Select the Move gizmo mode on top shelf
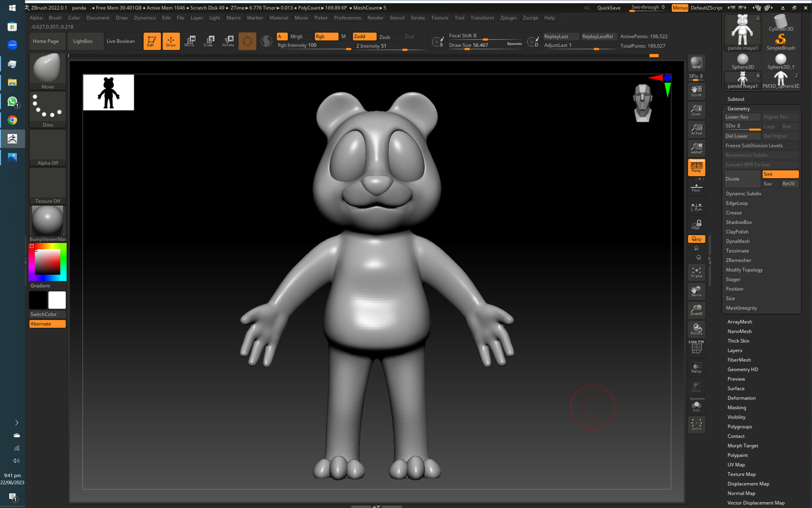The height and width of the screenshot is (508, 812). [x=190, y=41]
